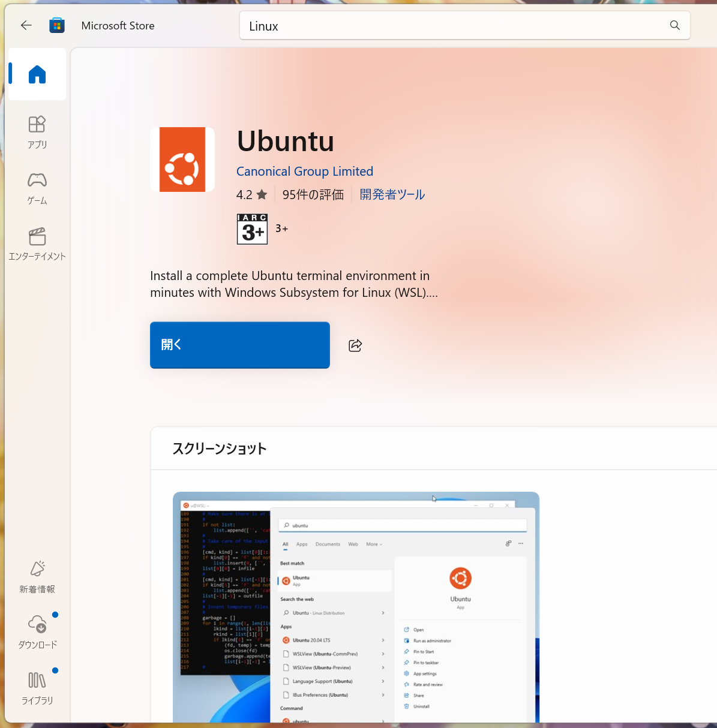Open the 開発者ツール category link
The image size is (717, 728).
(x=392, y=194)
